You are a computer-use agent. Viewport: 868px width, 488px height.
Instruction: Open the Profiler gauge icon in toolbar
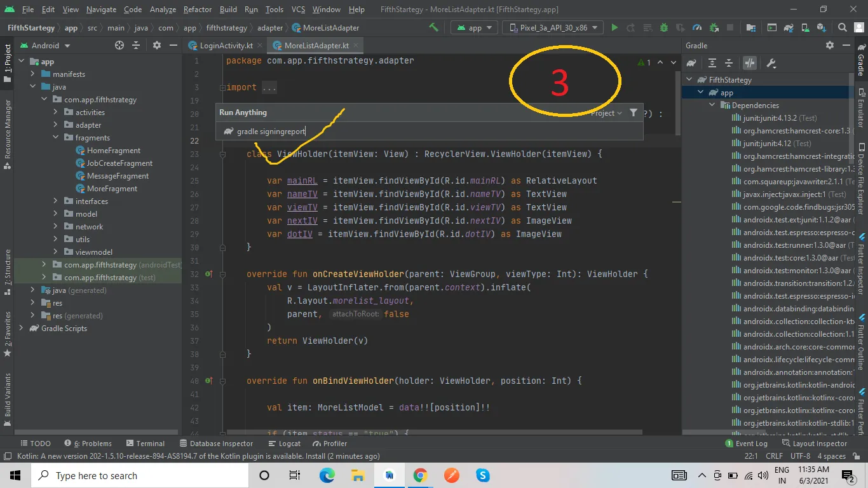pyautogui.click(x=697, y=28)
